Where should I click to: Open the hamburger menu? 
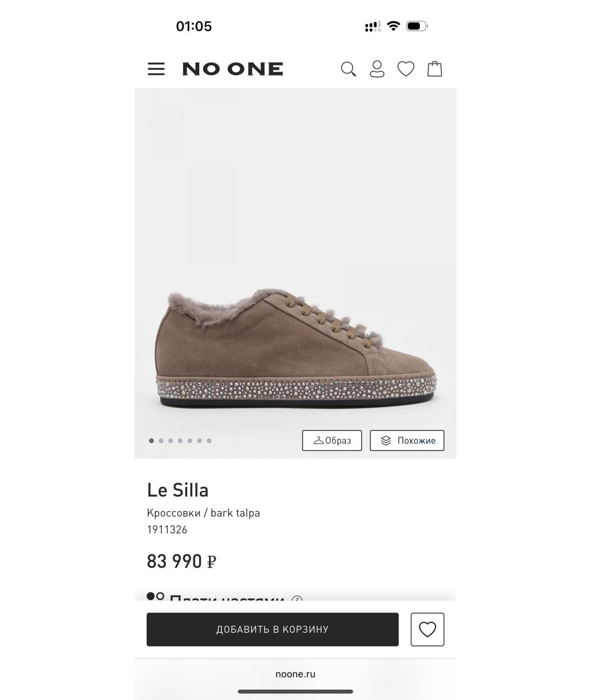coord(156,69)
